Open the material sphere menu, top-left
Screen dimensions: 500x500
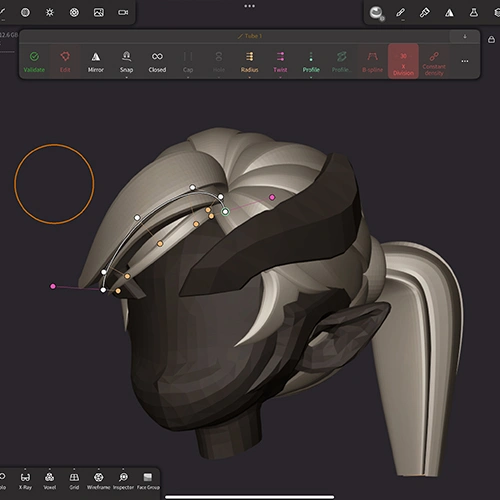25,13
